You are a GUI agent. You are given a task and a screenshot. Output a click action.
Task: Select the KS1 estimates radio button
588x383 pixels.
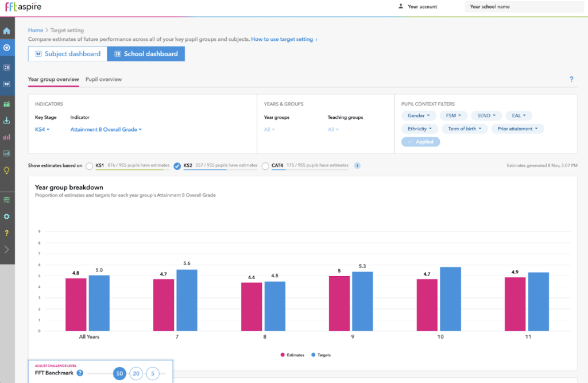[89, 166]
